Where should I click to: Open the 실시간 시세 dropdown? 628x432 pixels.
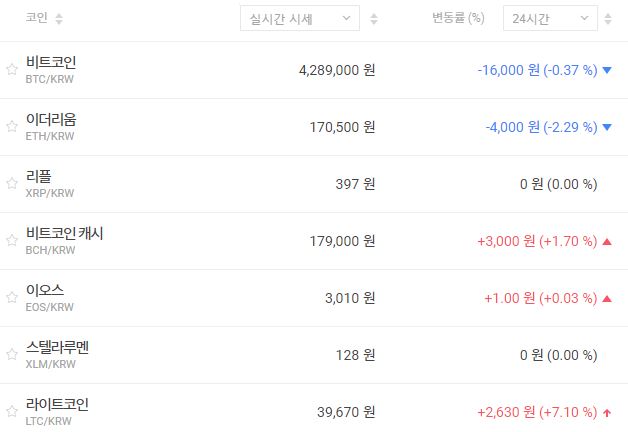point(300,19)
